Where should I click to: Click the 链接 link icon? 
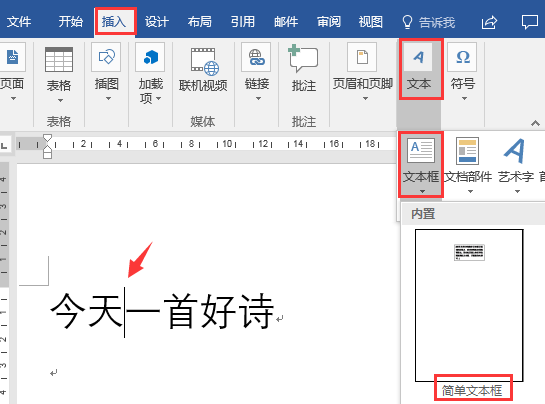[256, 57]
